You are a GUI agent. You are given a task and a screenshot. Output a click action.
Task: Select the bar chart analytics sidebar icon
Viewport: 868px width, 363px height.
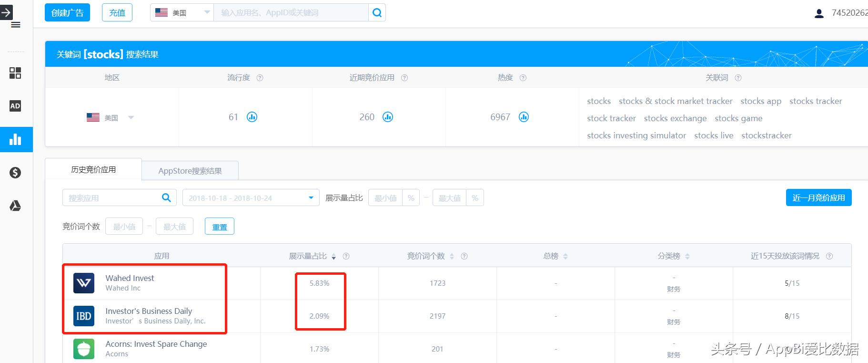15,139
